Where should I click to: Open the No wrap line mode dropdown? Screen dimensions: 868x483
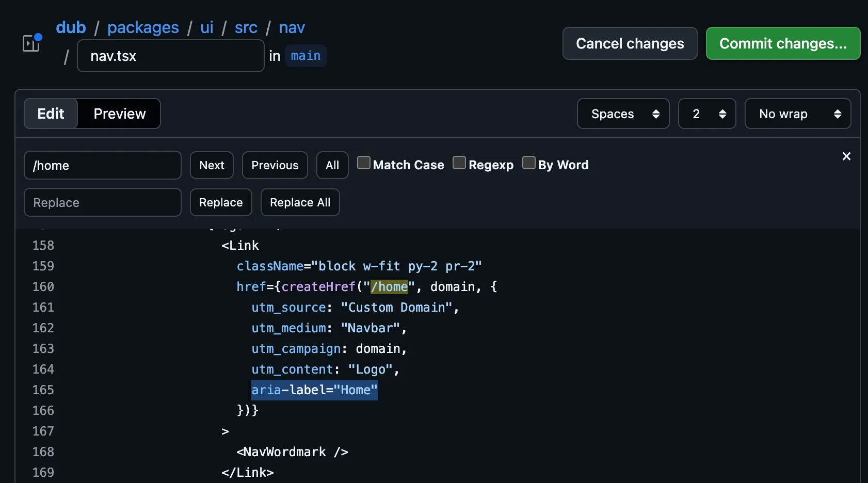tap(798, 114)
